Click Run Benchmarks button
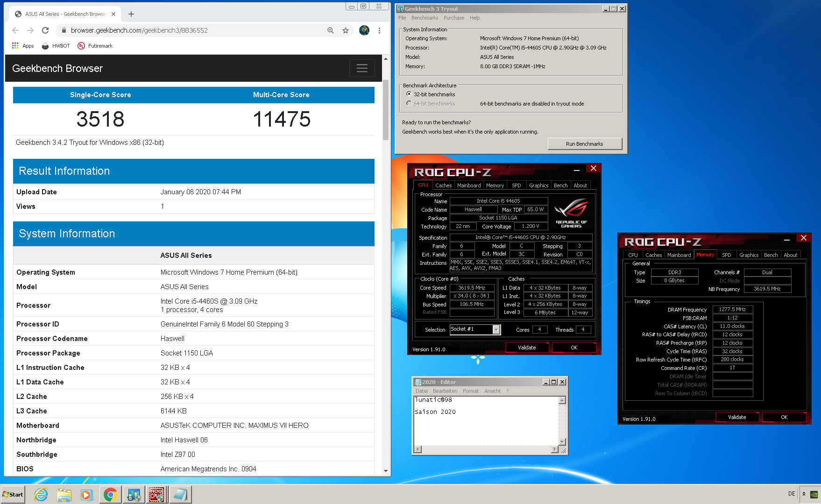The image size is (821, 504). coord(585,144)
